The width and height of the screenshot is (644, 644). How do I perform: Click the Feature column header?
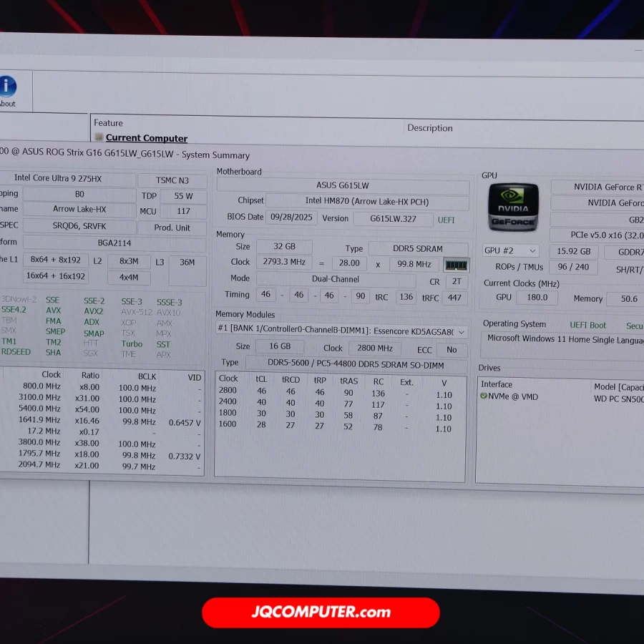click(x=108, y=123)
